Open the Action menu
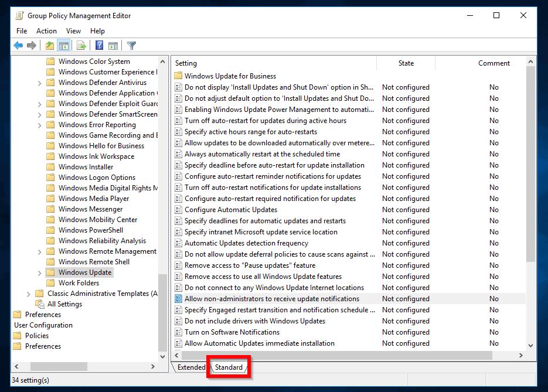Screen dimensions: 548x392 [46, 31]
